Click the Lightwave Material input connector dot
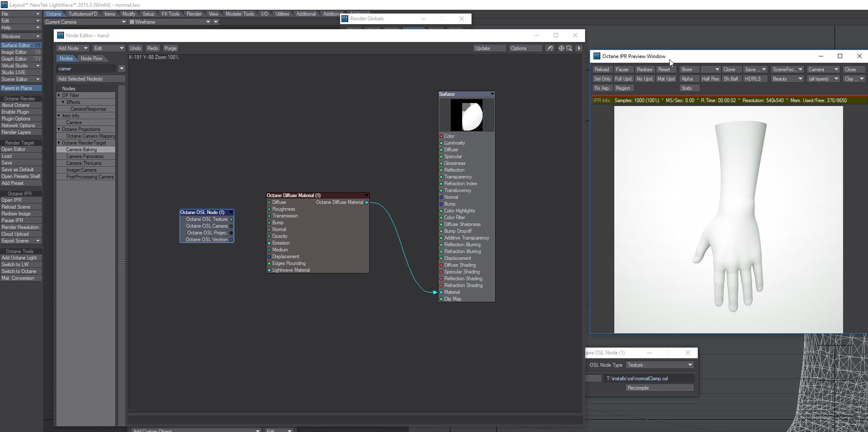Screen dimensions: 868x432 (x=269, y=270)
